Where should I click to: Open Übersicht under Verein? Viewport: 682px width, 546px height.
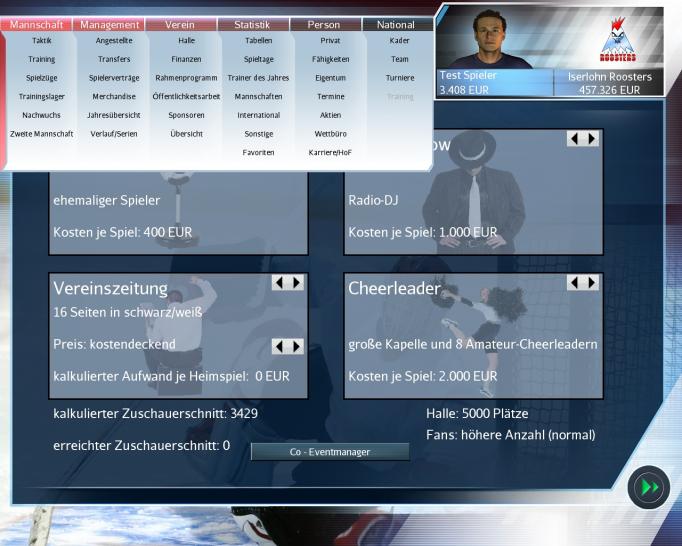186,134
